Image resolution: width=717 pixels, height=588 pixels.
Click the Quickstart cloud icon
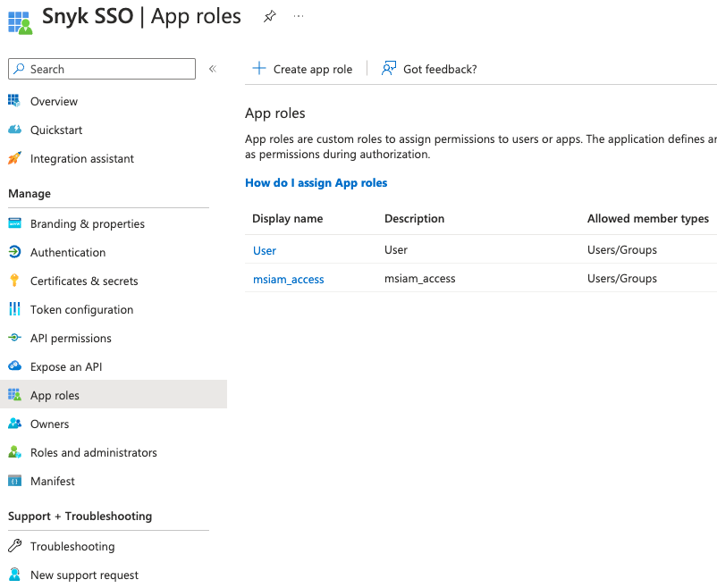pos(14,130)
